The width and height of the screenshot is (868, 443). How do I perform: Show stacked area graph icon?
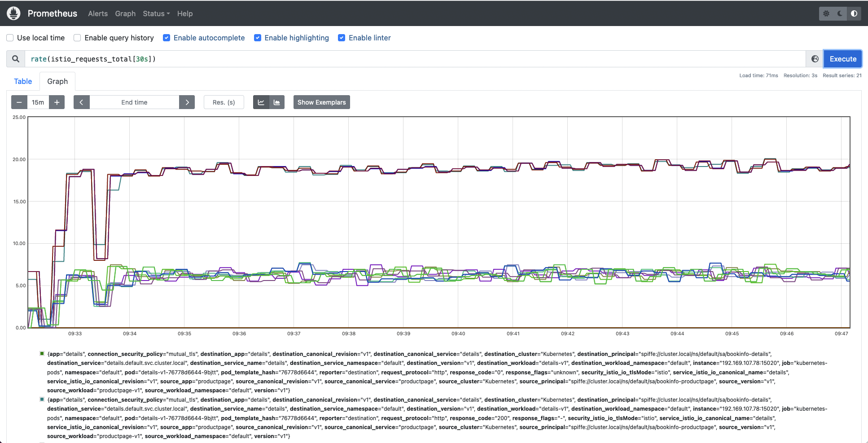[x=277, y=102]
